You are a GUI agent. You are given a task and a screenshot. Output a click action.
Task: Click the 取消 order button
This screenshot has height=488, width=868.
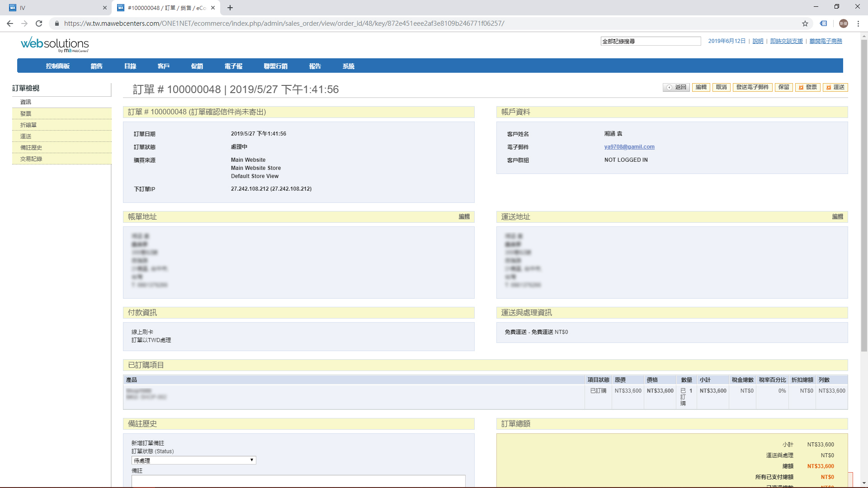[x=722, y=87]
